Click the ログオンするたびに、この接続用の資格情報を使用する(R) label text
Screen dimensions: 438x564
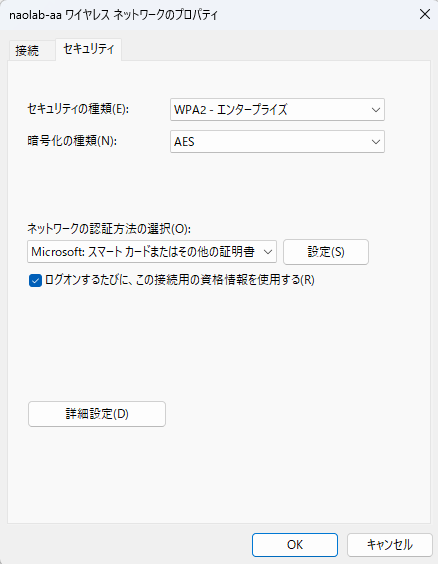tap(180, 280)
